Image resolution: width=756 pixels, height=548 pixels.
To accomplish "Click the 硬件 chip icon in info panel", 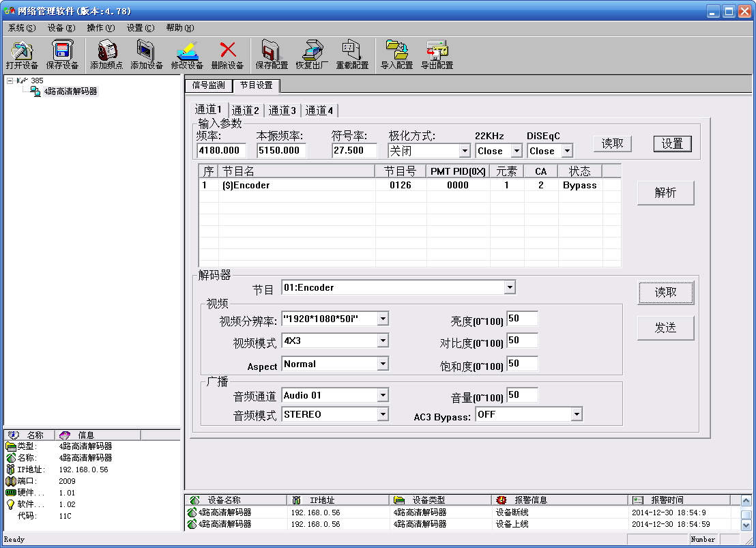I will pos(11,493).
